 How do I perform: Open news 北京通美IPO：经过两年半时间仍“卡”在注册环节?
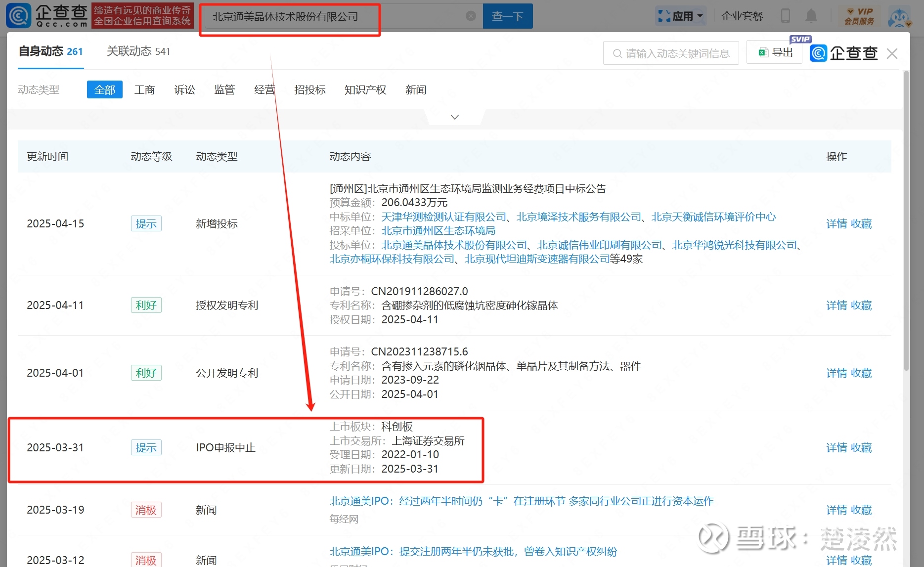(x=522, y=501)
